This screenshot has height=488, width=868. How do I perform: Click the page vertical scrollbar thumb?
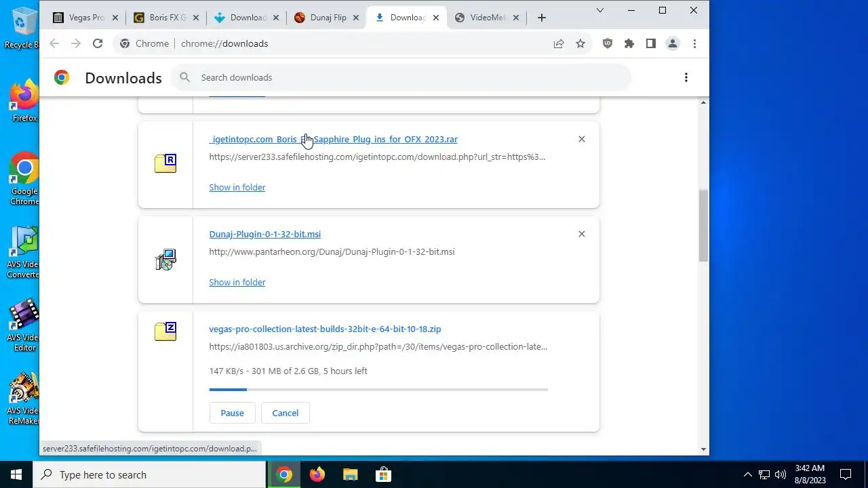coord(703,225)
